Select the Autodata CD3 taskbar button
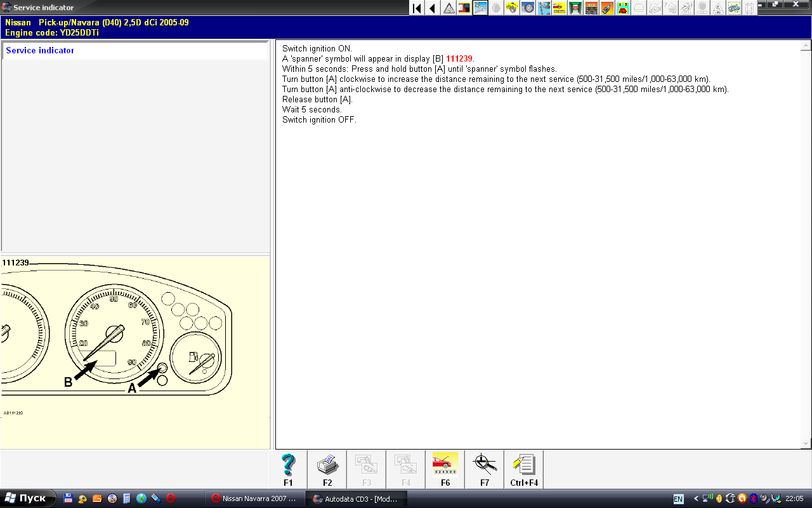This screenshot has width=812, height=508. pos(356,499)
